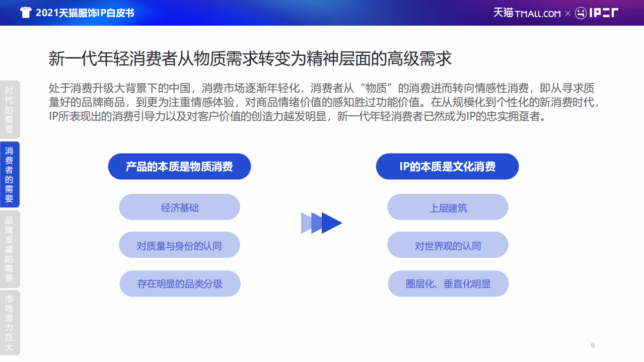The width and height of the screenshot is (644, 362).
Task: Click the 圈层化、垂直化明显 pill
Action: click(x=447, y=283)
